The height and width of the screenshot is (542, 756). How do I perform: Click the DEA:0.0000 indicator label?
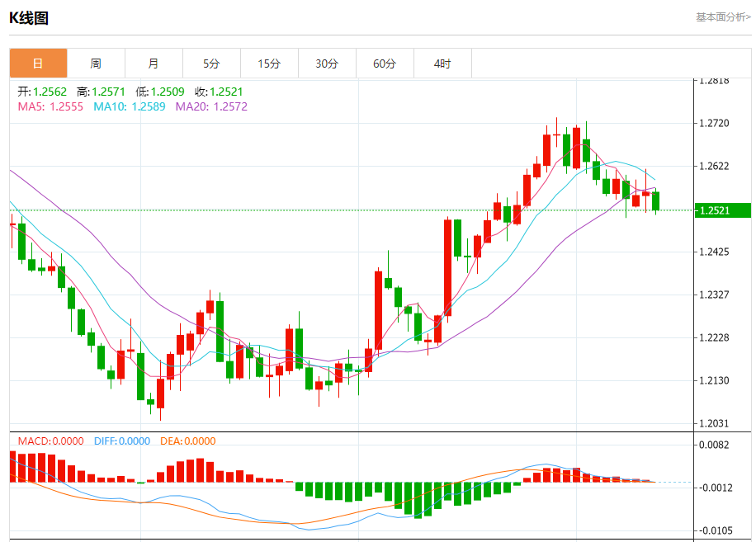tap(188, 441)
